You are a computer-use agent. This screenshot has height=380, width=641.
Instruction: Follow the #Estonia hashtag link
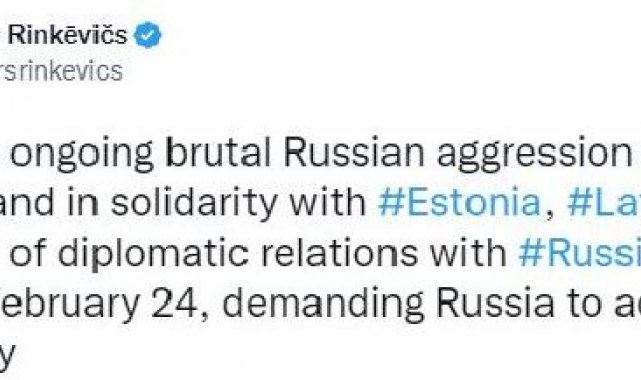(459, 202)
